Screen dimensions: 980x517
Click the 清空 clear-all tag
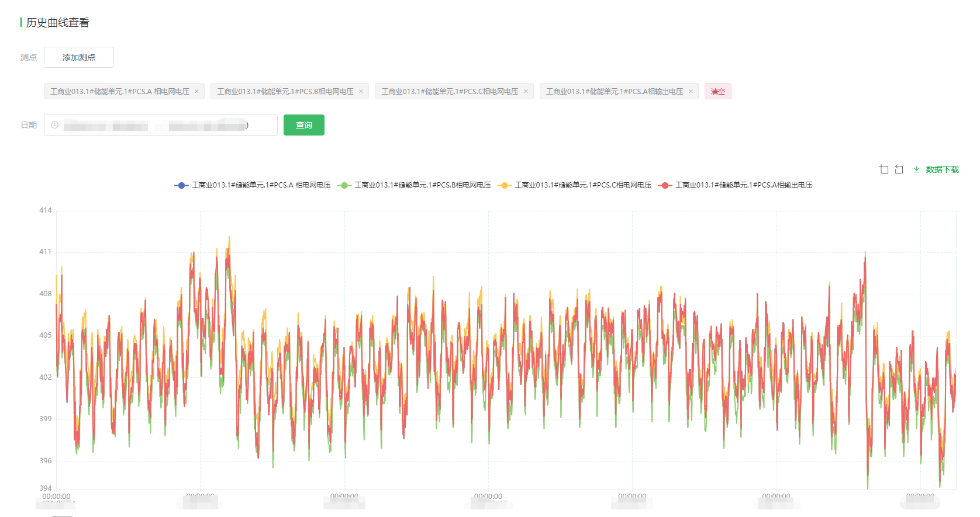(717, 92)
